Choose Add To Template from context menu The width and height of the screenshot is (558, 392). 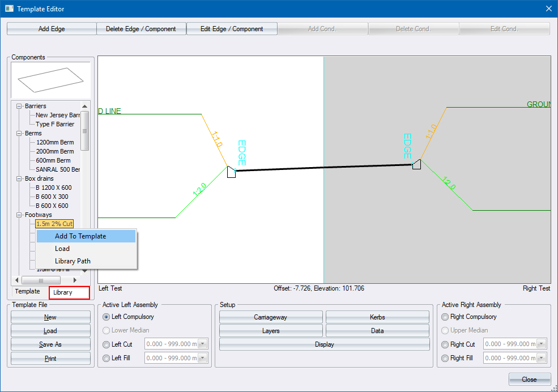point(80,236)
